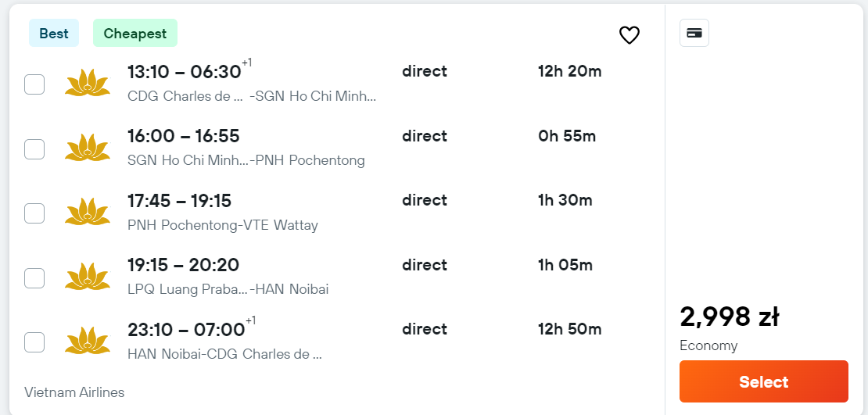The height and width of the screenshot is (415, 868).
Task: Click the Cheapest tag
Action: coord(135,33)
